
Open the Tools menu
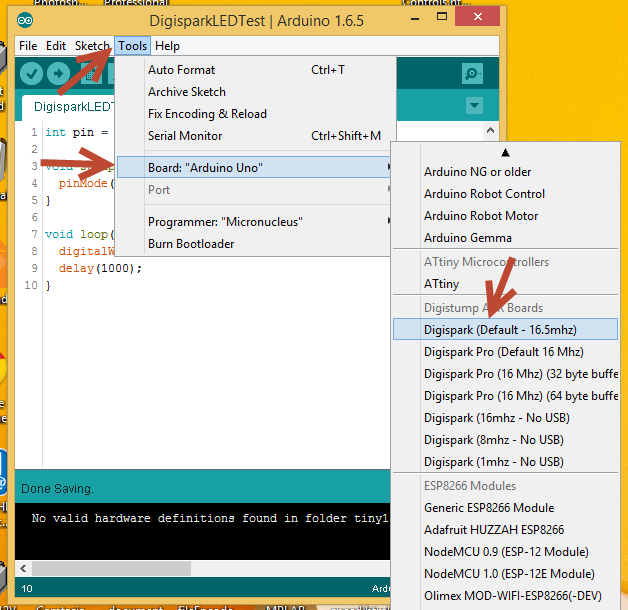pos(132,46)
